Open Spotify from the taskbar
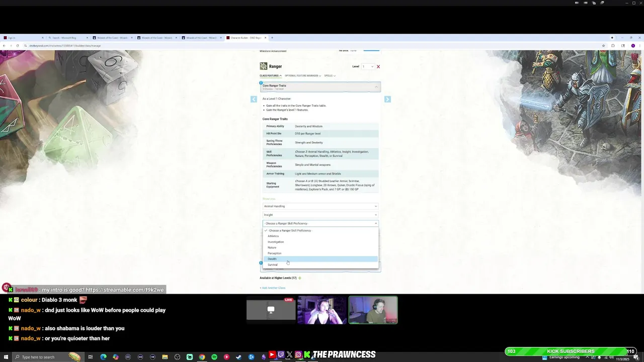This screenshot has height=362, width=644. 214,357
